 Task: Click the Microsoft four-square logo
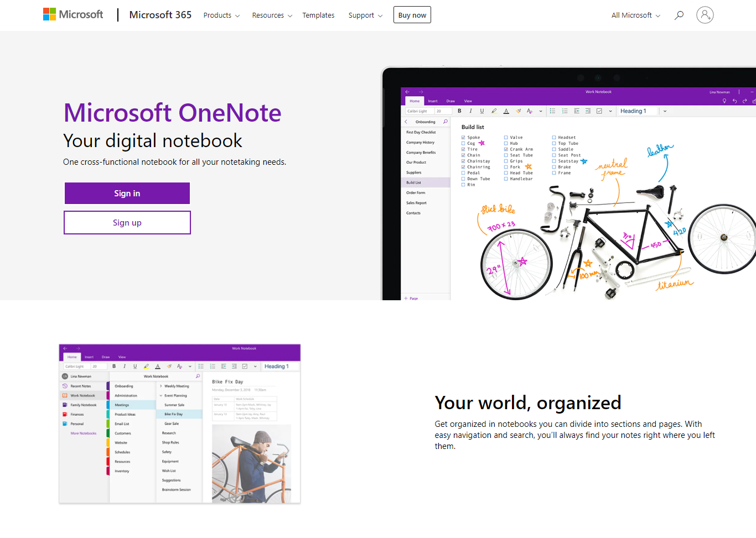pyautogui.click(x=50, y=14)
